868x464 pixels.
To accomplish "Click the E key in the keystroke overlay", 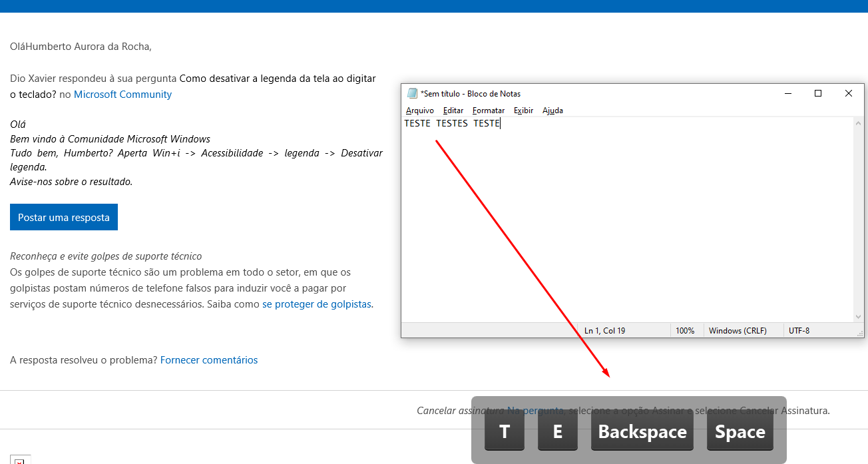I will 558,431.
